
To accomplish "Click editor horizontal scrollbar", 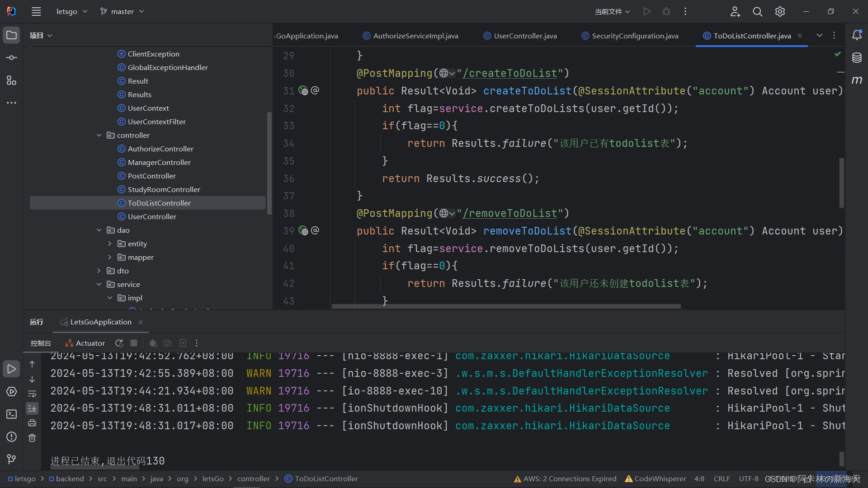I will point(506,306).
